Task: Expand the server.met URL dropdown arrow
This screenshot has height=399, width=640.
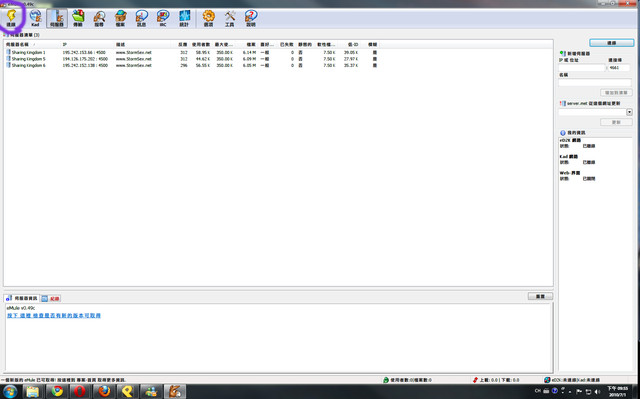Action: coord(629,112)
